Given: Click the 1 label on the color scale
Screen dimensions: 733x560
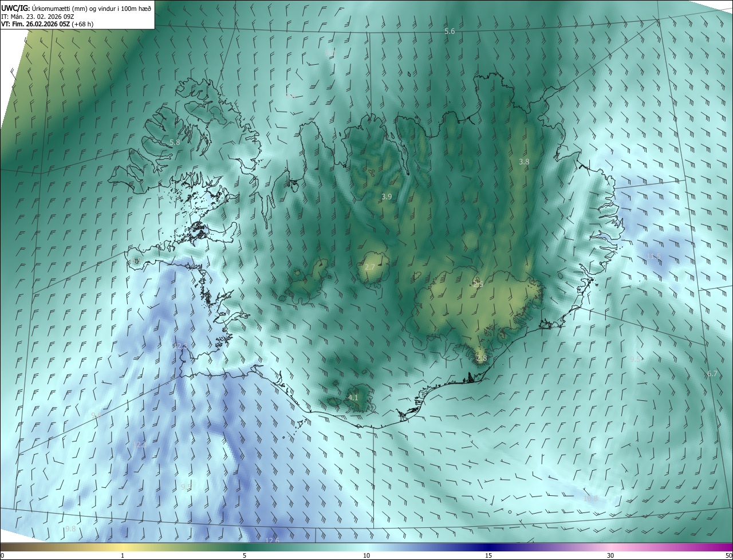Looking at the screenshot, I should [x=123, y=555].
